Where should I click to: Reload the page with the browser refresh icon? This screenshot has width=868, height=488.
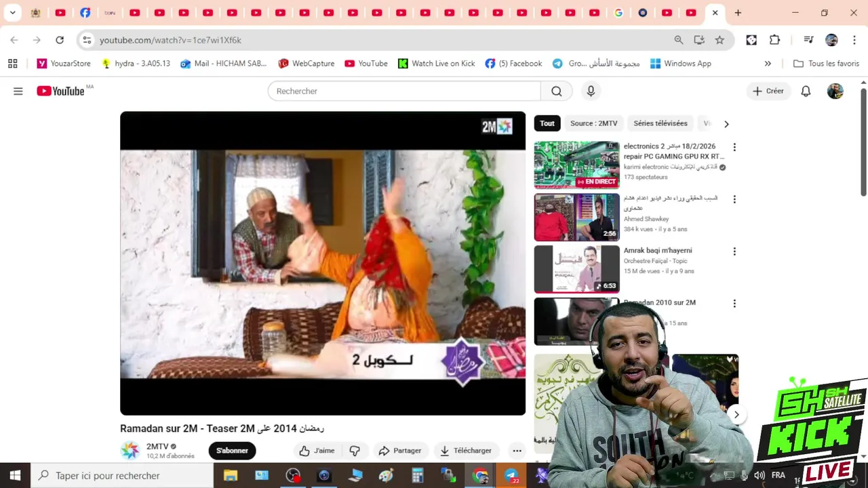(60, 40)
